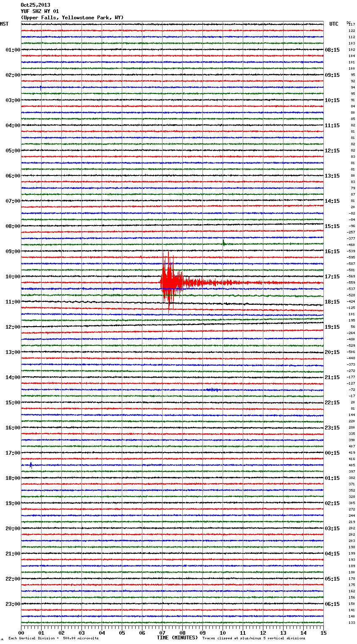Click the UTC timezone label
This screenshot has width=357, height=644.
click(x=334, y=24)
